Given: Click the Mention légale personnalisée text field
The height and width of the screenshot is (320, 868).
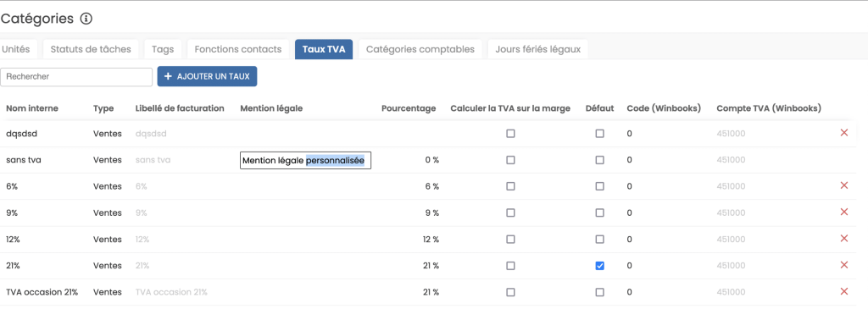Looking at the screenshot, I should coord(305,160).
